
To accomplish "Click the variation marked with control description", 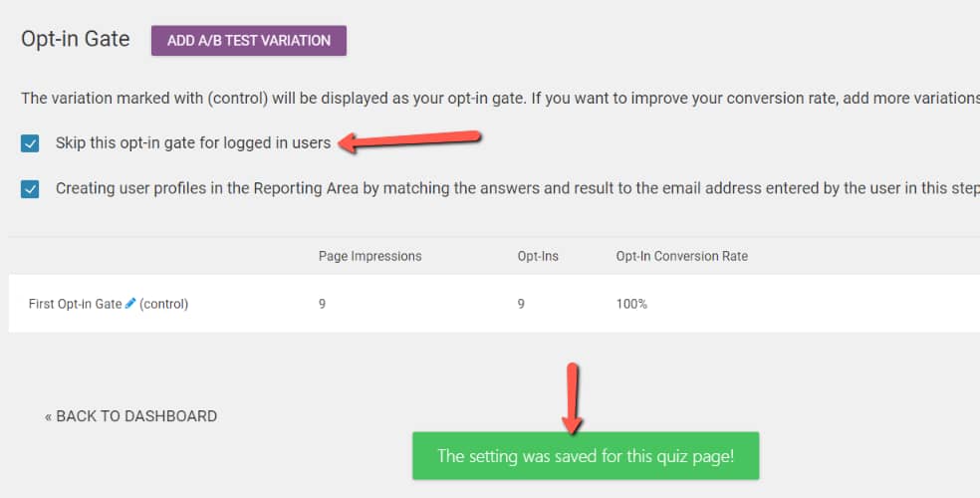I will (500, 99).
